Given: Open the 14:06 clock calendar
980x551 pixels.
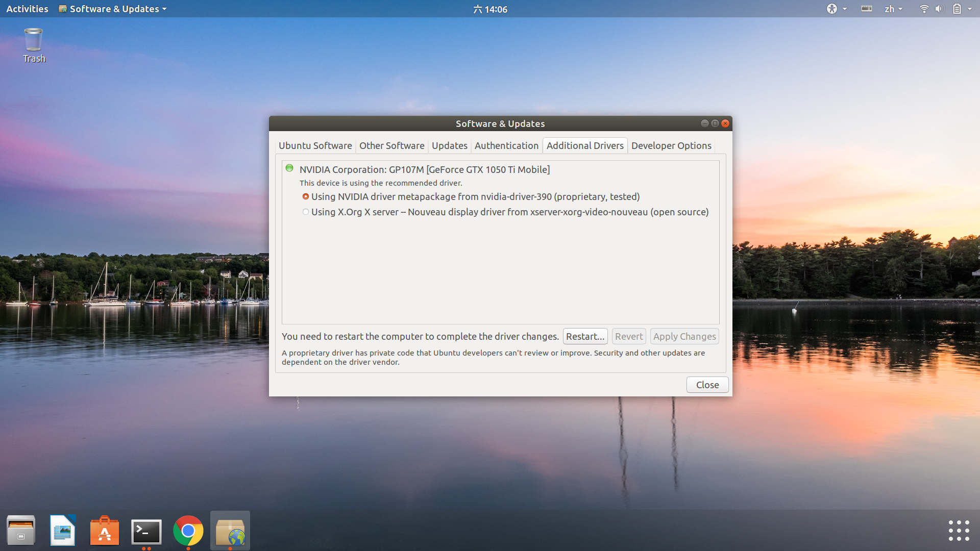Looking at the screenshot, I should (490, 9).
